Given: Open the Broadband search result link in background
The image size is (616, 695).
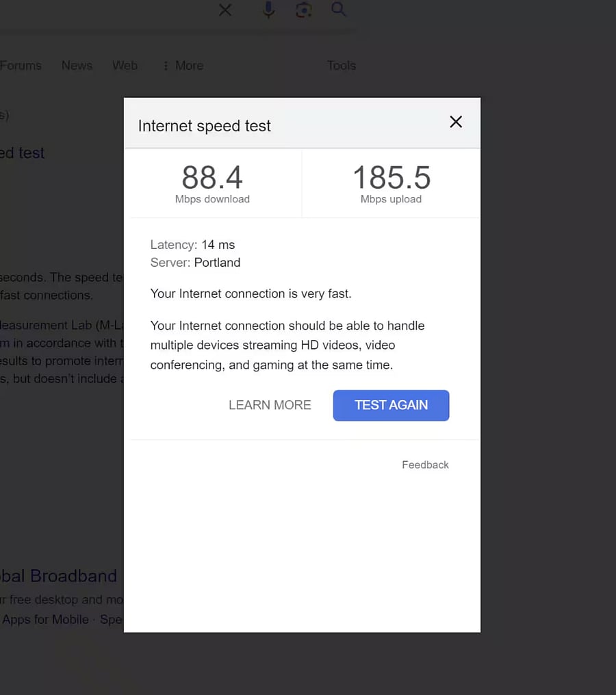Looking at the screenshot, I should pyautogui.click(x=59, y=576).
